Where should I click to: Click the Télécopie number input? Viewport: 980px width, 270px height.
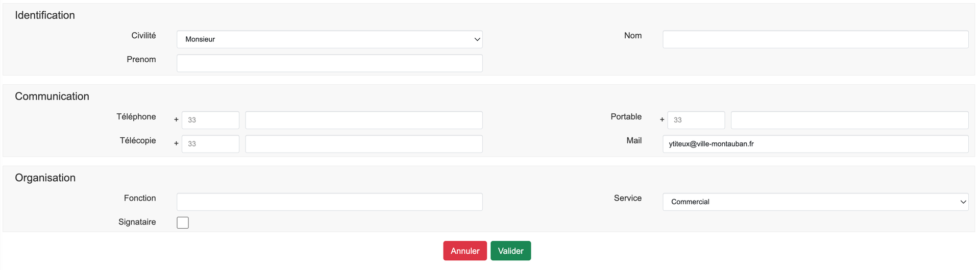363,144
